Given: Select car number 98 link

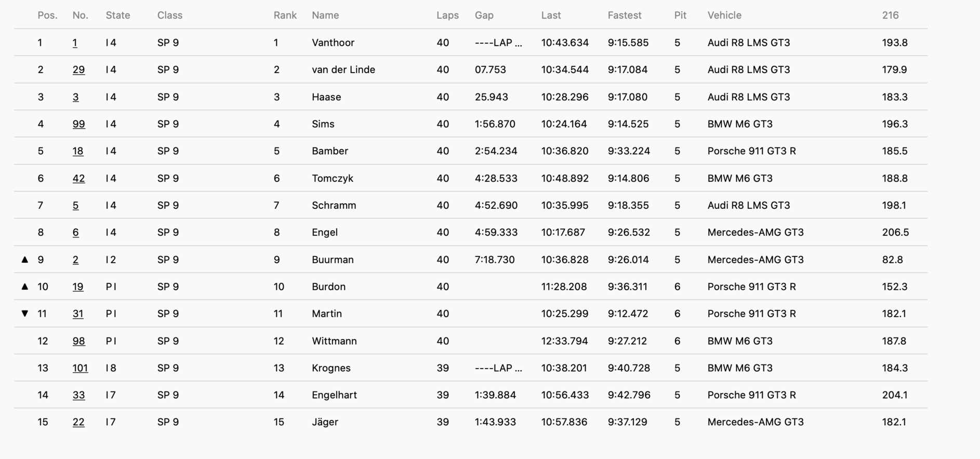Looking at the screenshot, I should pos(78,341).
